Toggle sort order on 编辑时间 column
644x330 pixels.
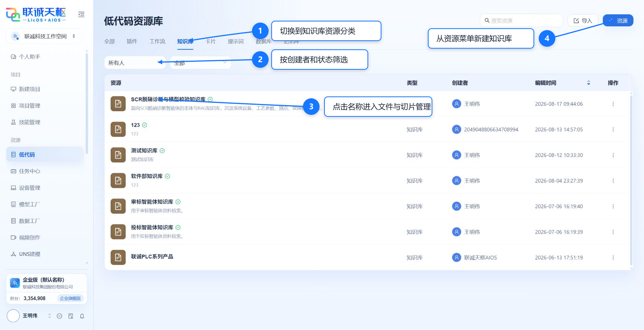coord(589,83)
